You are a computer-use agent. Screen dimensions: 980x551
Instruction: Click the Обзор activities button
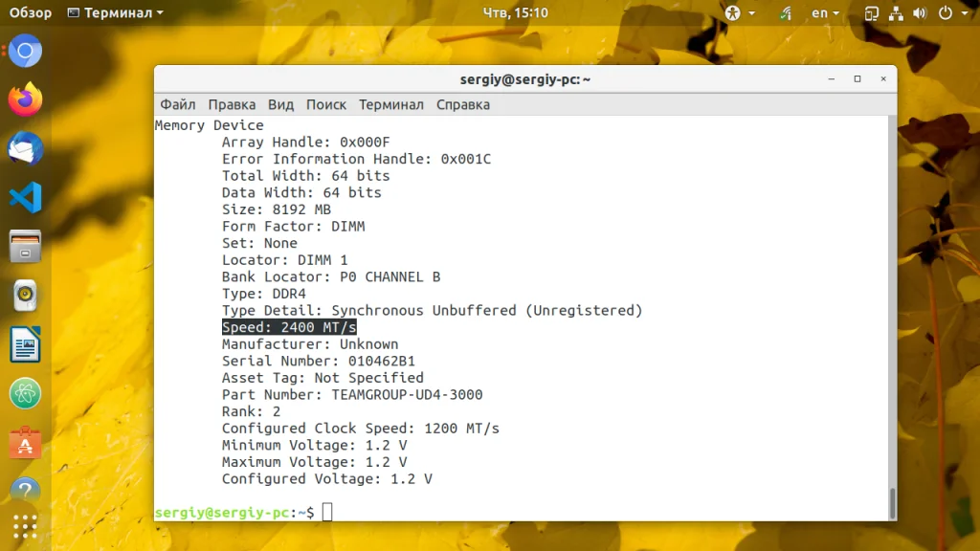coord(30,12)
